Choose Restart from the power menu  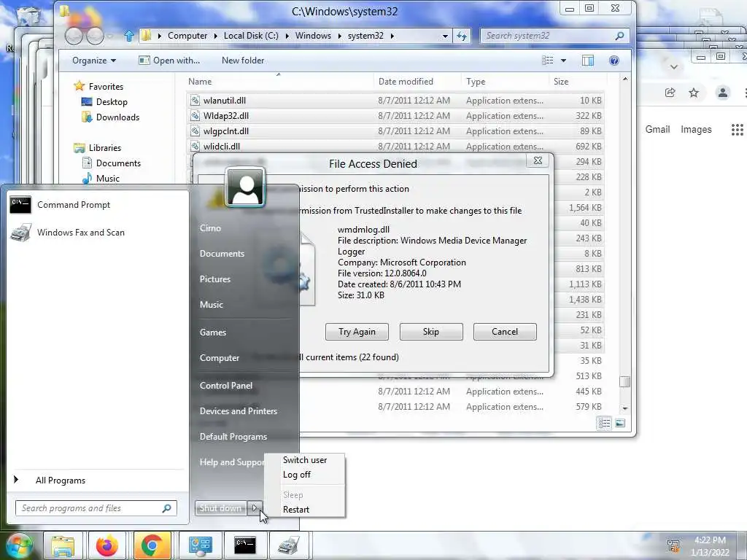[x=296, y=510]
